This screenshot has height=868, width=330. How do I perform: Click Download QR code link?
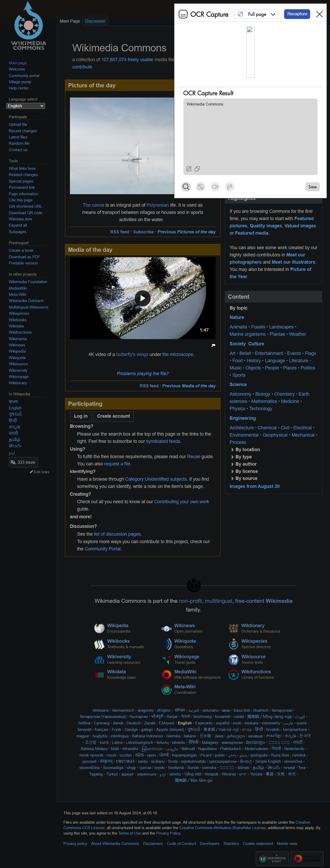(x=26, y=213)
